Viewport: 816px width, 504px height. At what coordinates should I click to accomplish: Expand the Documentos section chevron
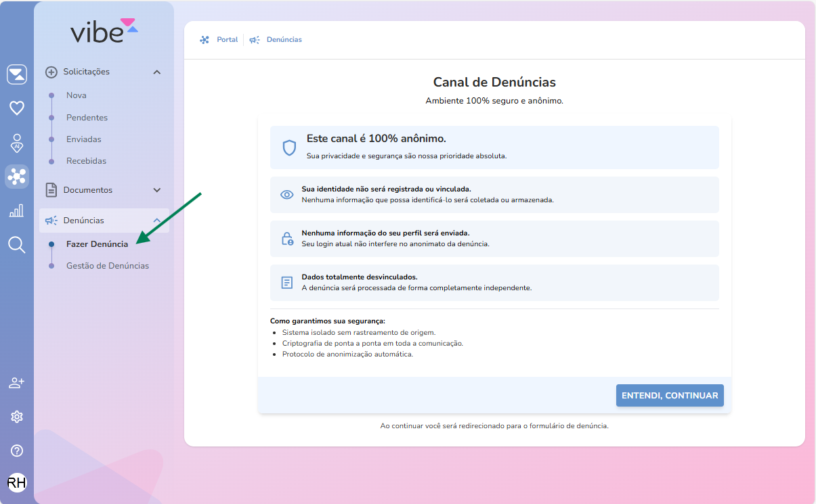tap(157, 191)
